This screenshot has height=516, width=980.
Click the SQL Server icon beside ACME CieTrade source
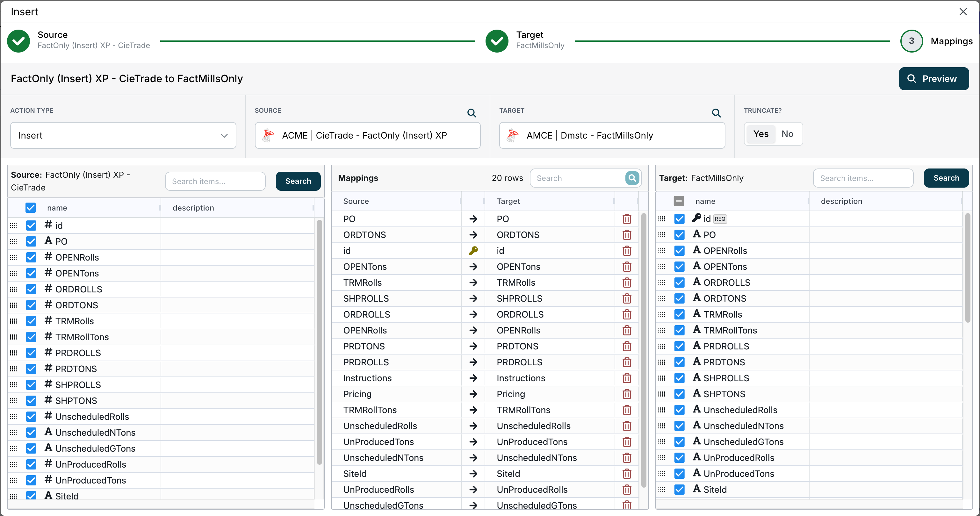[x=269, y=135]
